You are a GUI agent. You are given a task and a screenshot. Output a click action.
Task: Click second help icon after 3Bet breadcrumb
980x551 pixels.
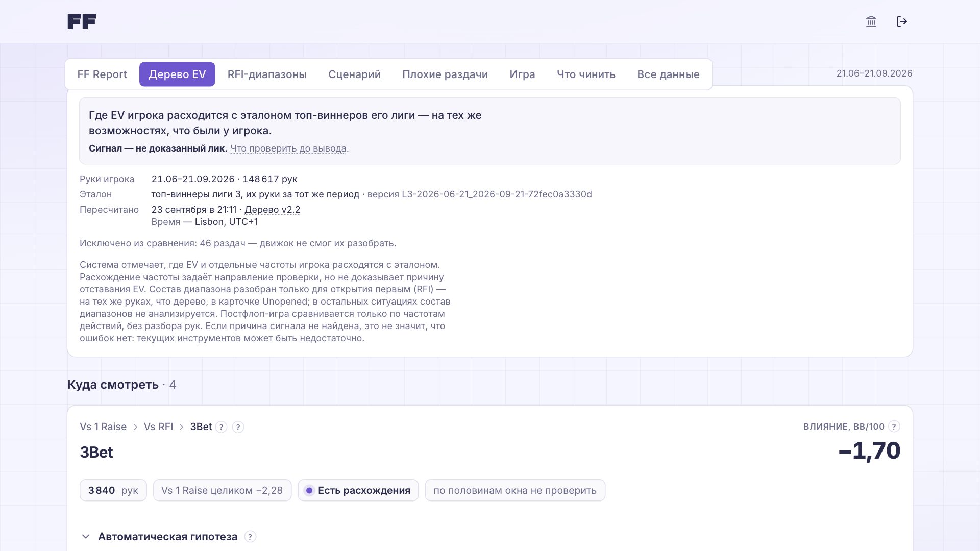click(x=238, y=427)
